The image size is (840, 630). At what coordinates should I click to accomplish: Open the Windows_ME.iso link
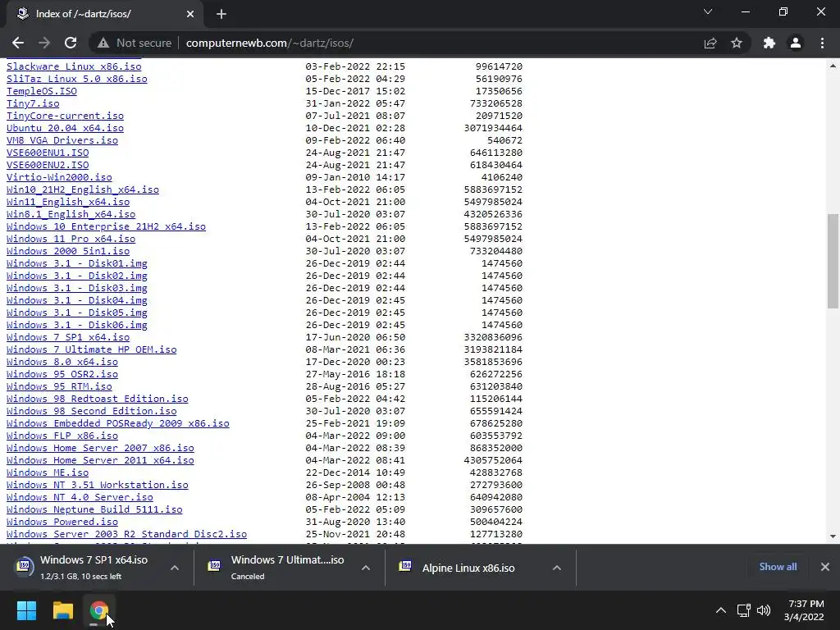48,473
